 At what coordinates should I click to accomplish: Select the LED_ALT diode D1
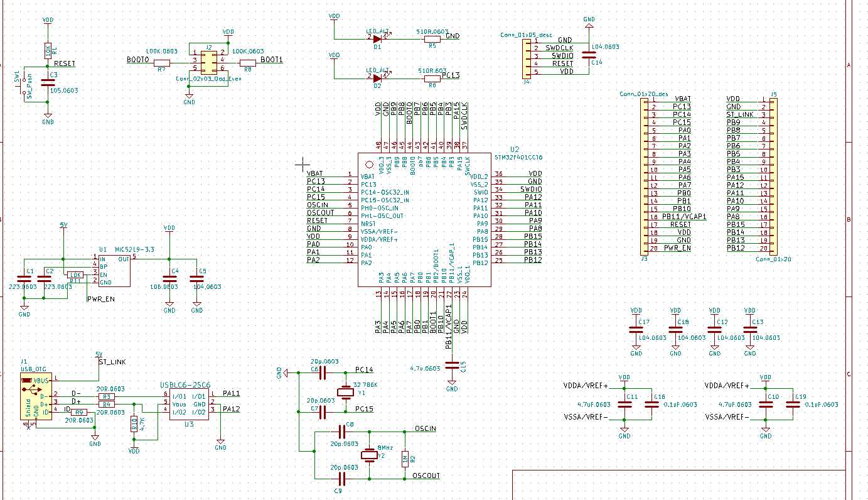coord(377,38)
